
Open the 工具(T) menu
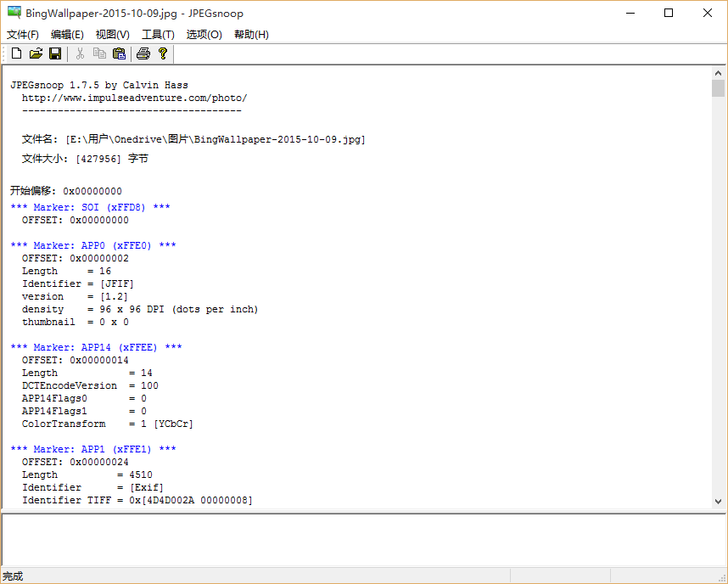click(158, 35)
